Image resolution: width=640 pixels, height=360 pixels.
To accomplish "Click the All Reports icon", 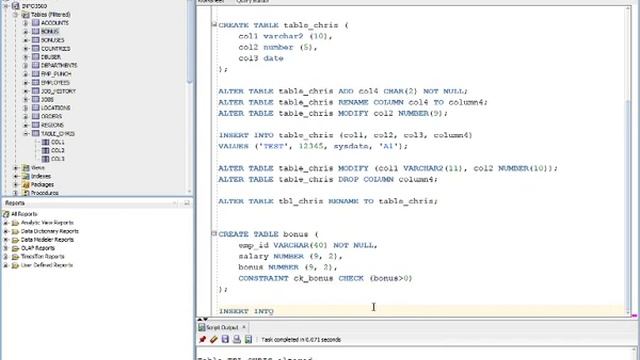I will pos(6,214).
